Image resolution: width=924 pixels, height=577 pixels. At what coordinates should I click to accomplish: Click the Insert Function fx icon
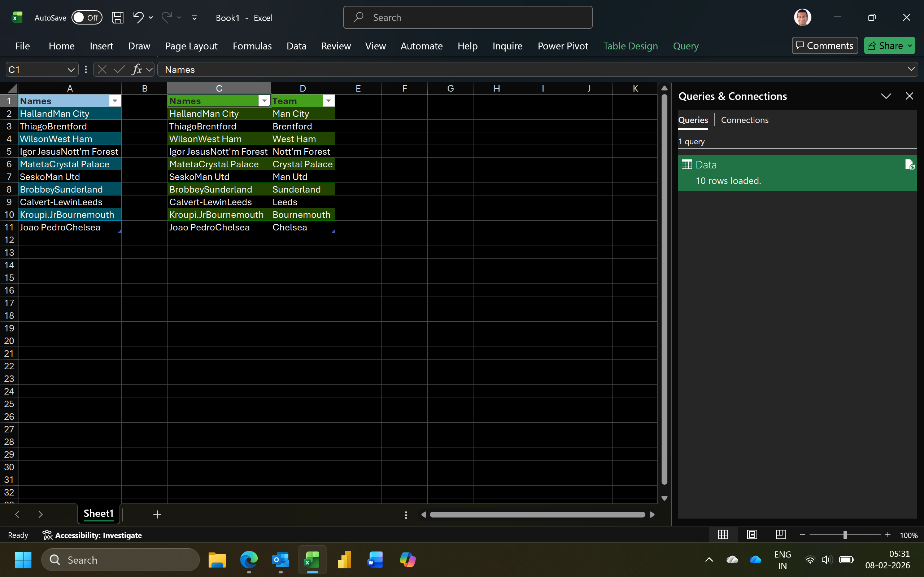137,70
